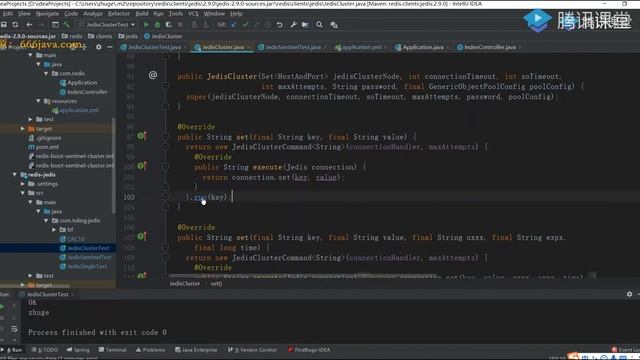The image size is (640, 360).
Task: Navigate back with the left arrow icon
Action: [x=29, y=25]
